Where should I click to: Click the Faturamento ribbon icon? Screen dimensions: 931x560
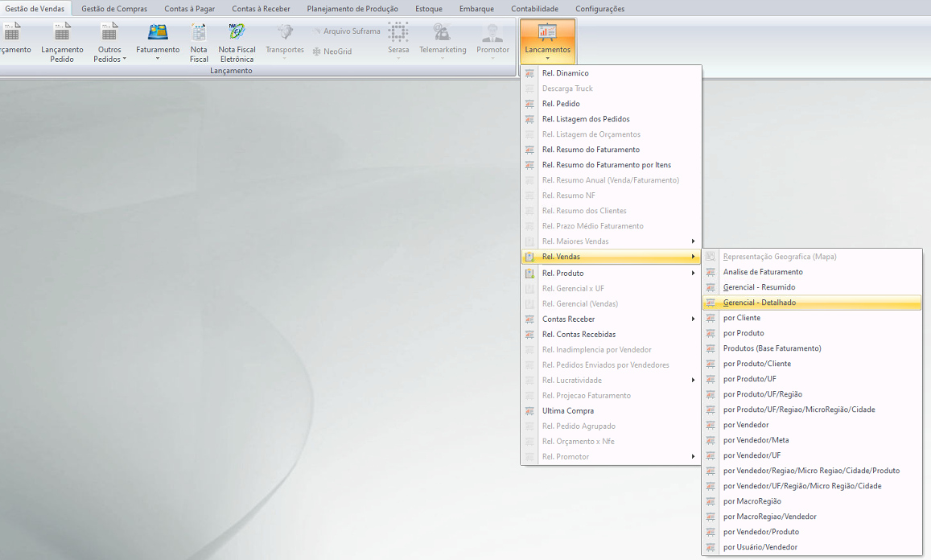(157, 33)
